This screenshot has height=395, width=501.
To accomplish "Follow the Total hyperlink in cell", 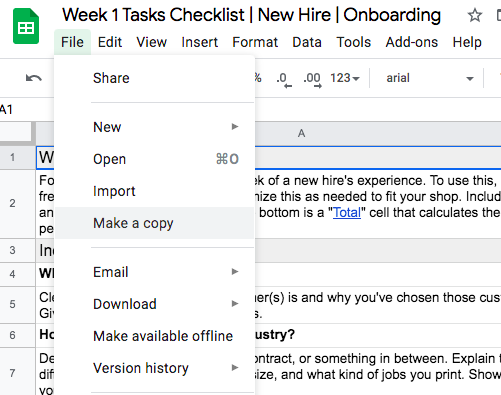I will pos(347,213).
